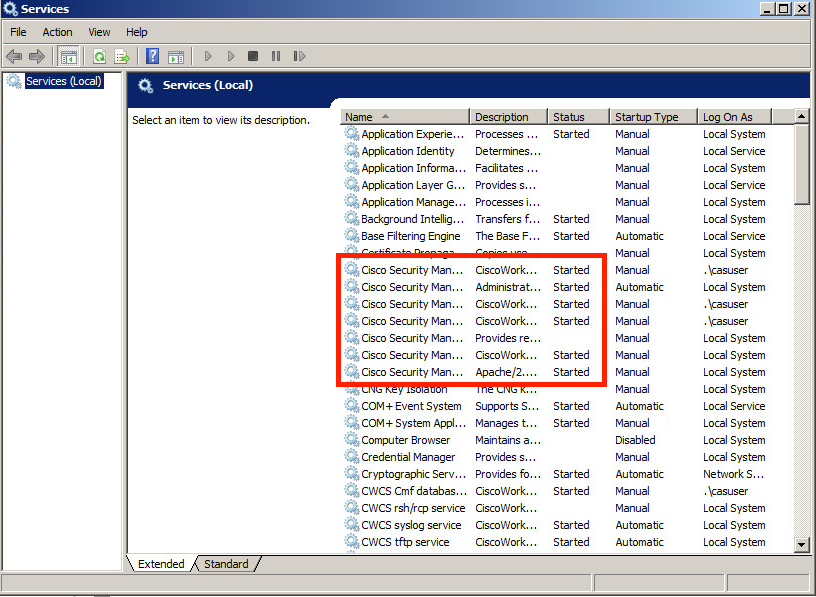The width and height of the screenshot is (816, 597).
Task: Refresh the services list using the toolbar
Action: (x=99, y=56)
